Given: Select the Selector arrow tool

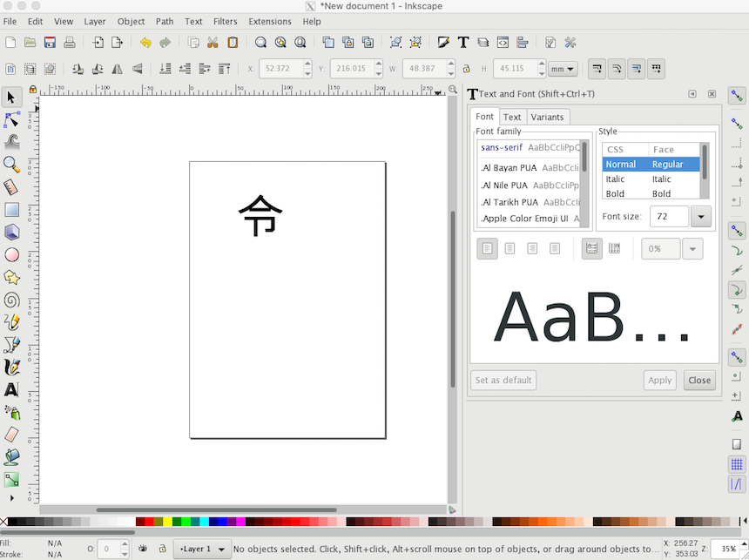Looking at the screenshot, I should (x=11, y=98).
